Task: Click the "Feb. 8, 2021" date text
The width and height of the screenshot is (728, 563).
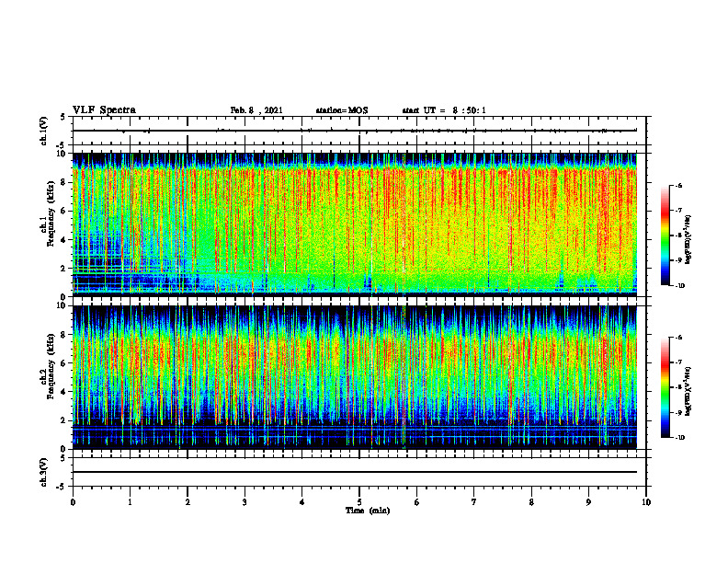Action: 256,110
